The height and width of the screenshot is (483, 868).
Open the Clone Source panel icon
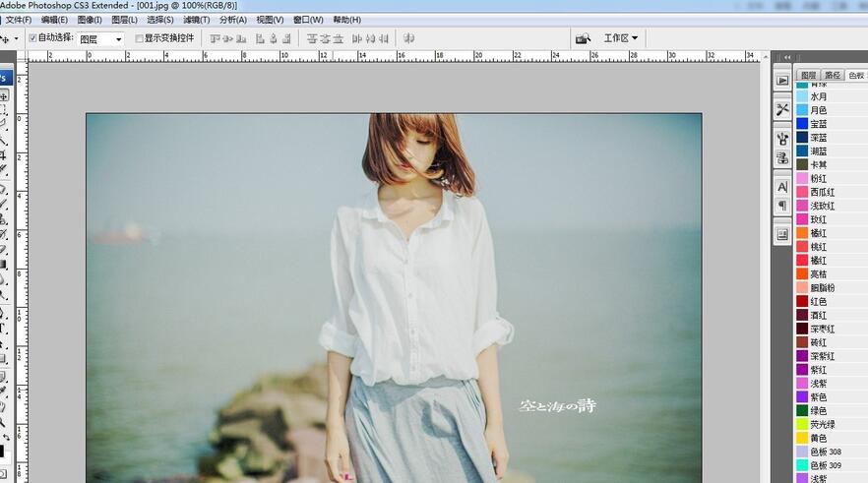[782, 157]
